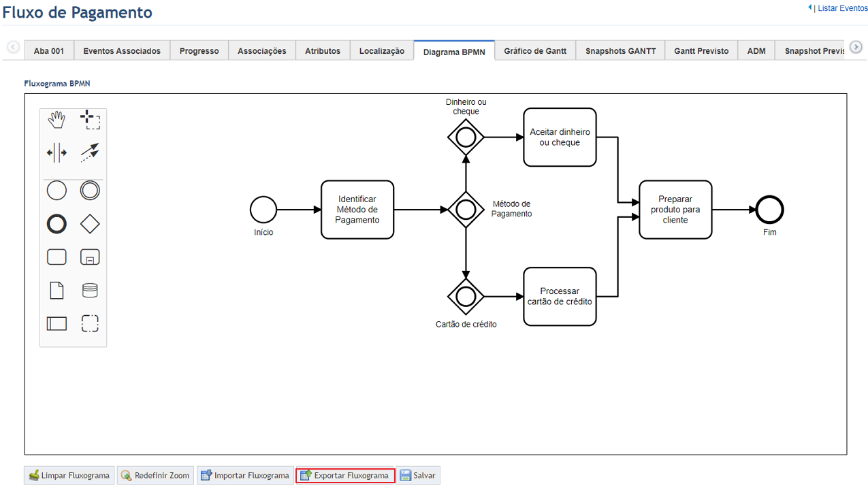This screenshot has width=868, height=488.
Task: Pick the Group dashed rectangle in palette
Action: click(90, 323)
